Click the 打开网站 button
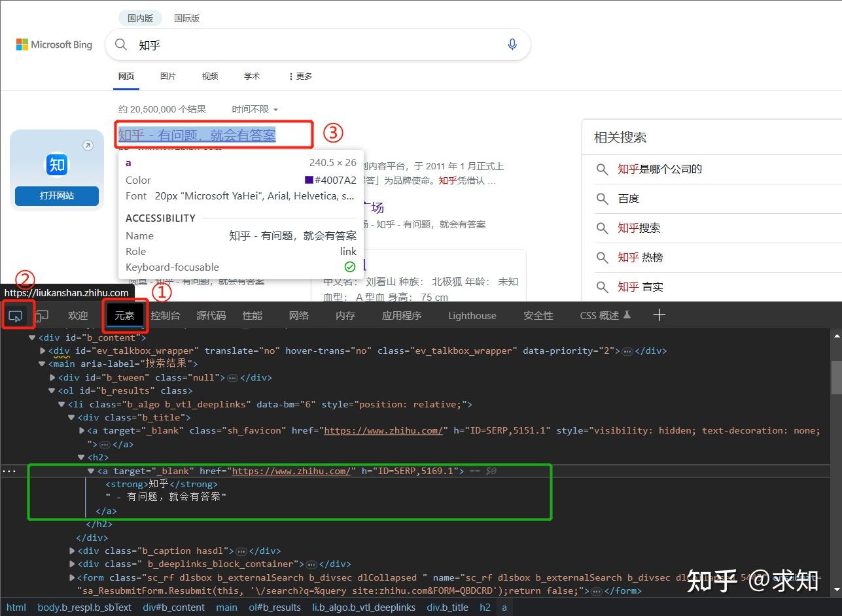842x616 pixels. tap(57, 196)
